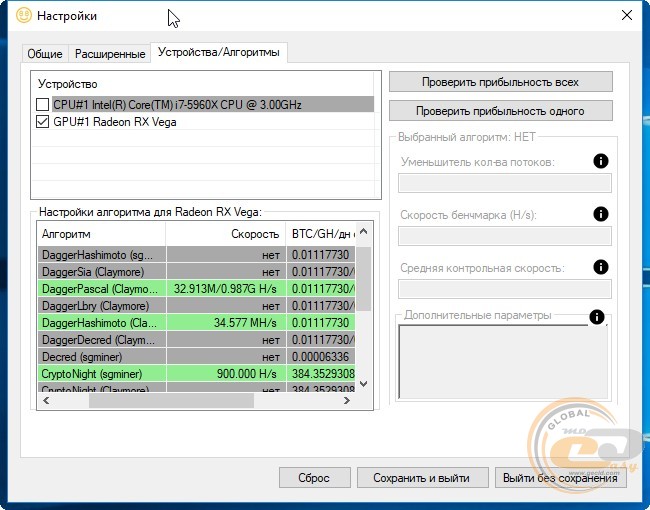Click Проверить прибыльность одного button

500,111
